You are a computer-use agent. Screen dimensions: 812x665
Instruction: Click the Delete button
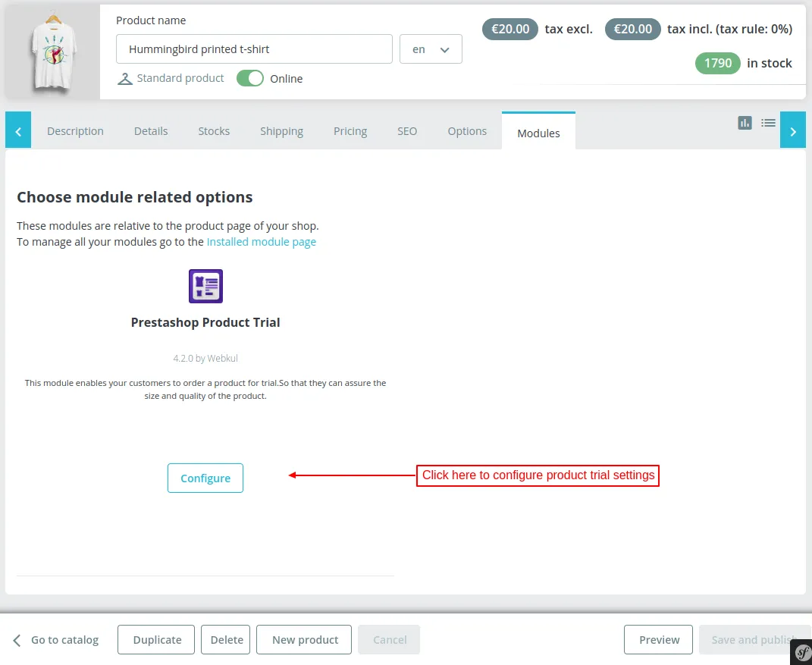(226, 640)
